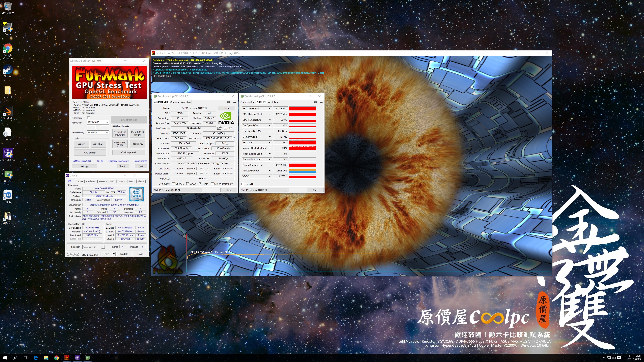Open Task View on the taskbar
The image size is (644, 362).
click(25, 358)
